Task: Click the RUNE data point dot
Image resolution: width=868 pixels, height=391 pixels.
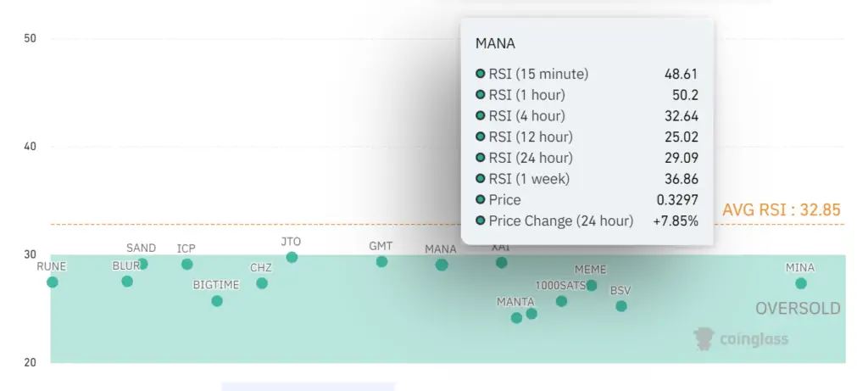Action: 53,282
